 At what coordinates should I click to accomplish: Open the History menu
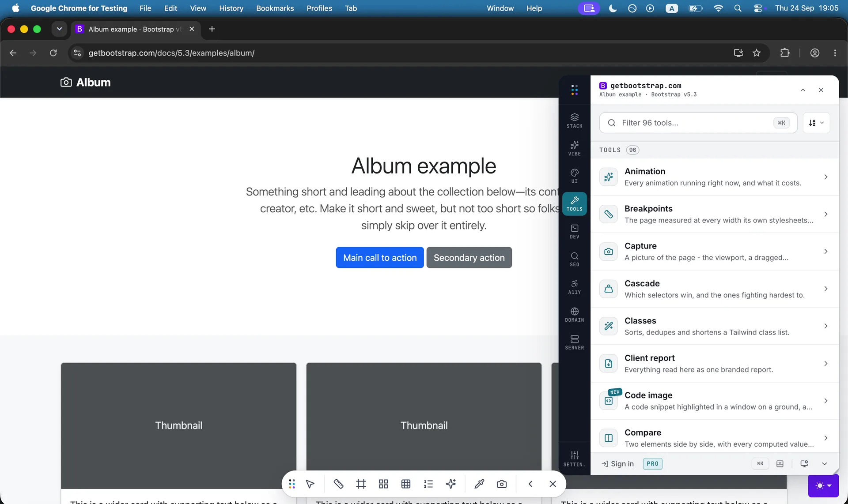click(231, 8)
